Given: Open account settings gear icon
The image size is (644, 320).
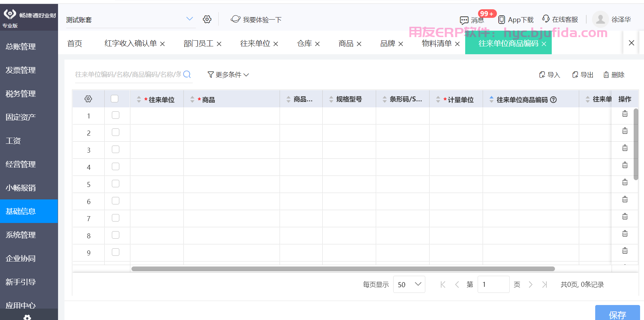Looking at the screenshot, I should 207,19.
